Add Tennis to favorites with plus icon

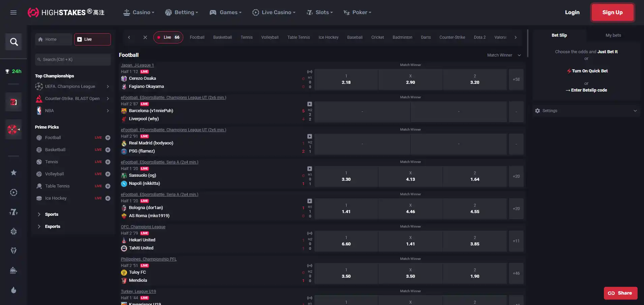[108, 162]
